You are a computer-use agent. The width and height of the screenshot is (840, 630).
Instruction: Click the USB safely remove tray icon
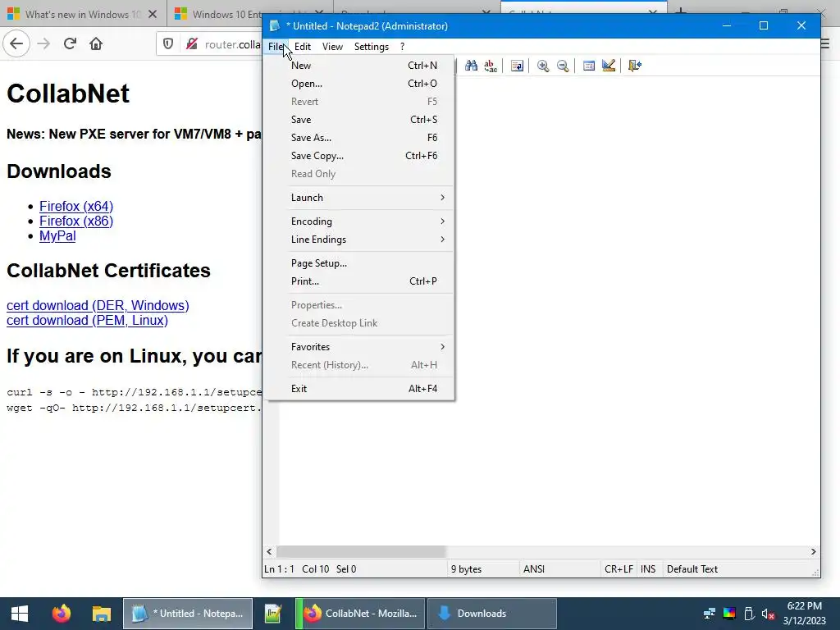(x=749, y=614)
